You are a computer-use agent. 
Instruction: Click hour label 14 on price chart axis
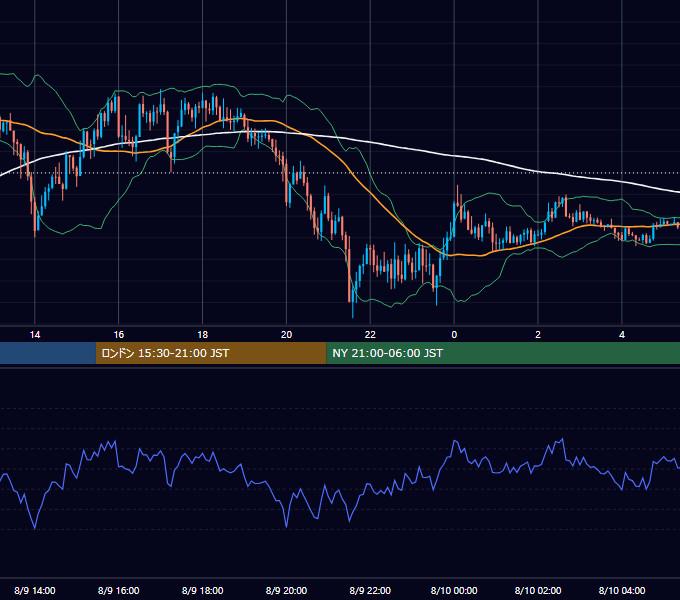pos(35,335)
